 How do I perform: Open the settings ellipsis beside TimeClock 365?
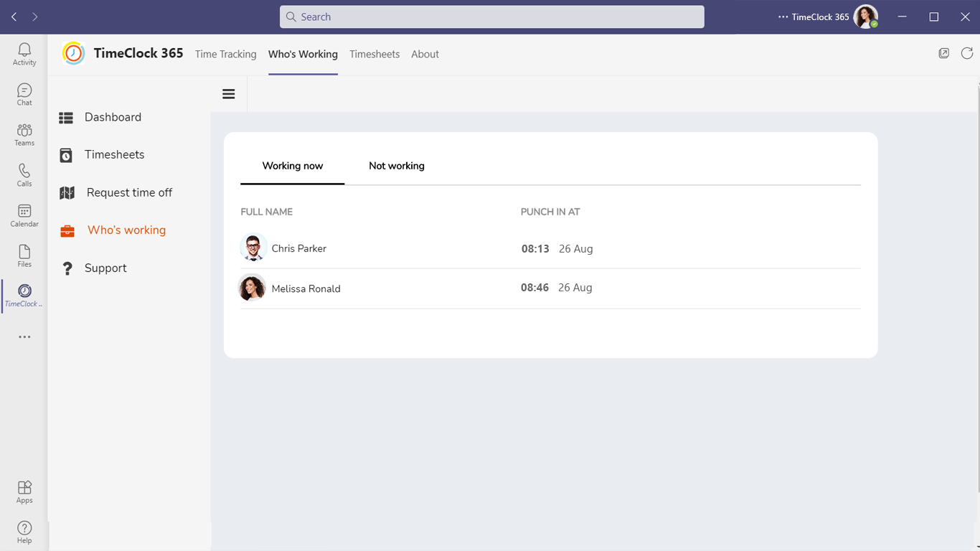[x=783, y=17]
